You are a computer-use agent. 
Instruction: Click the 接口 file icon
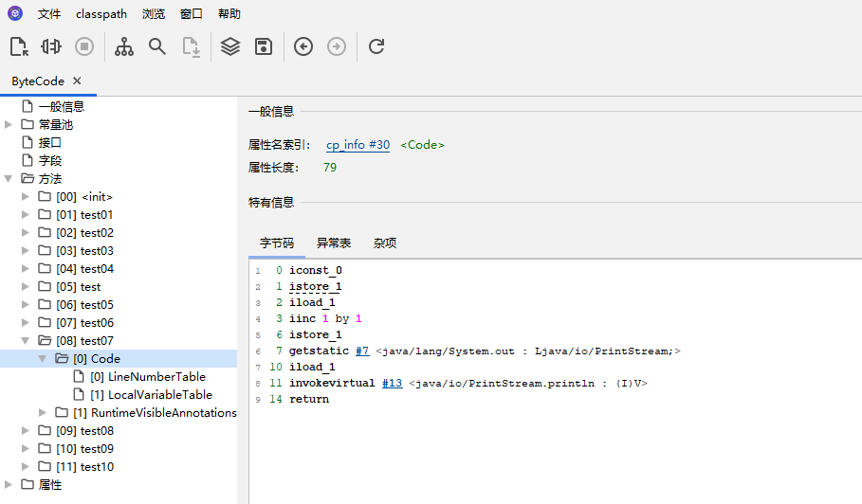coord(28,142)
